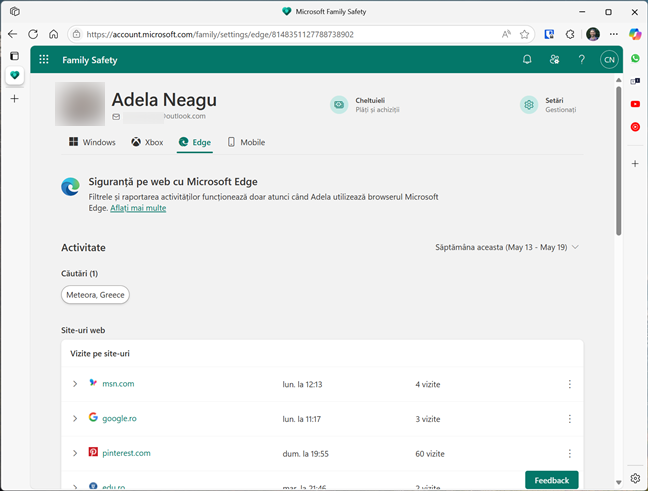Open the google.ro link
Screen dimensions: 648x491
pyautogui.click(x=119, y=419)
